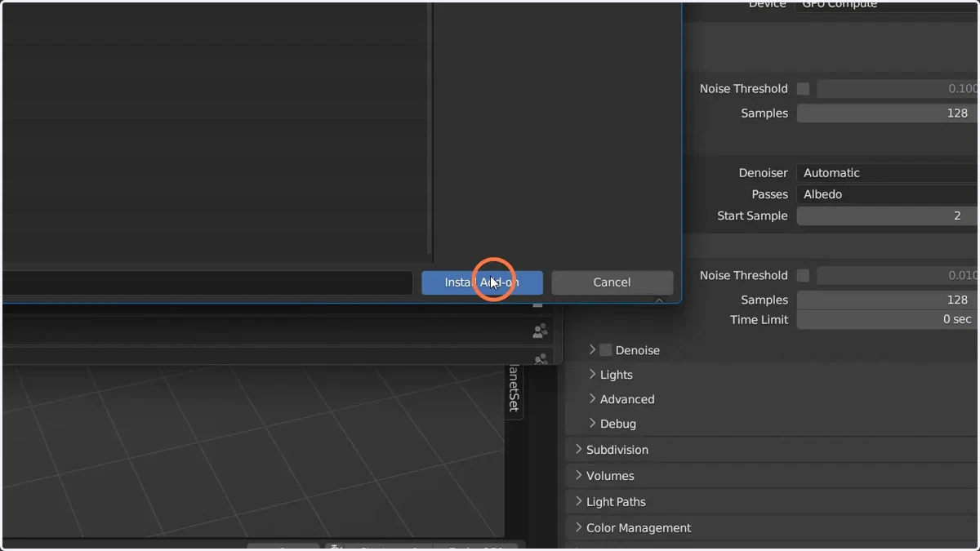Toggle Noise Threshold checkbox next to 0.100
The height and width of the screenshot is (551, 980).
(803, 89)
